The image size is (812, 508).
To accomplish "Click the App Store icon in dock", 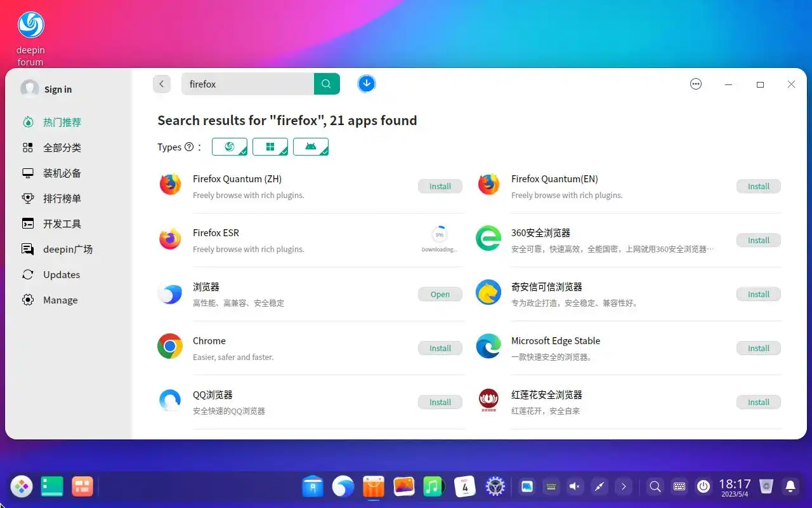I will 374,486.
